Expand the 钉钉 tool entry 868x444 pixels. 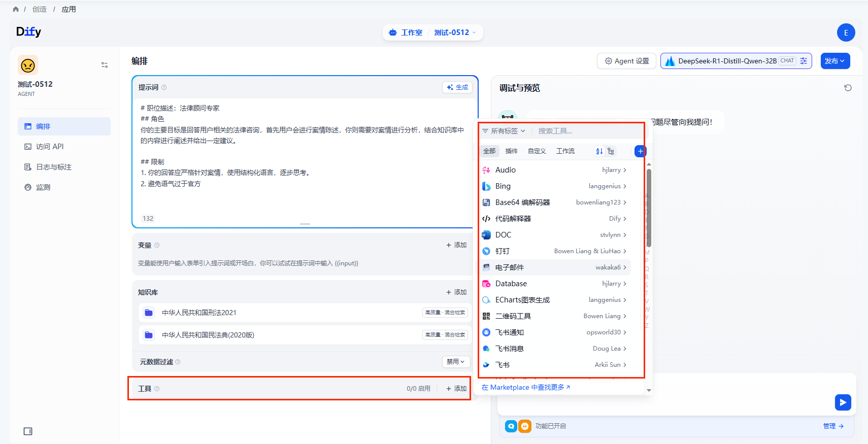pos(554,251)
